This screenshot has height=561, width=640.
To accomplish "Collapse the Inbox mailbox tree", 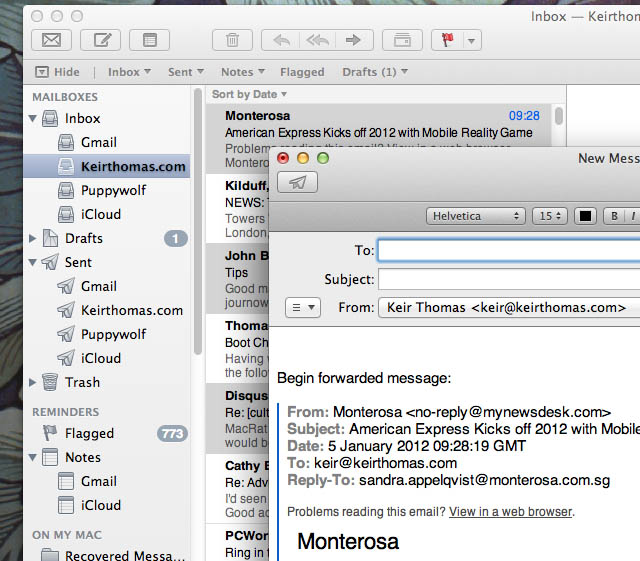I will (x=33, y=118).
